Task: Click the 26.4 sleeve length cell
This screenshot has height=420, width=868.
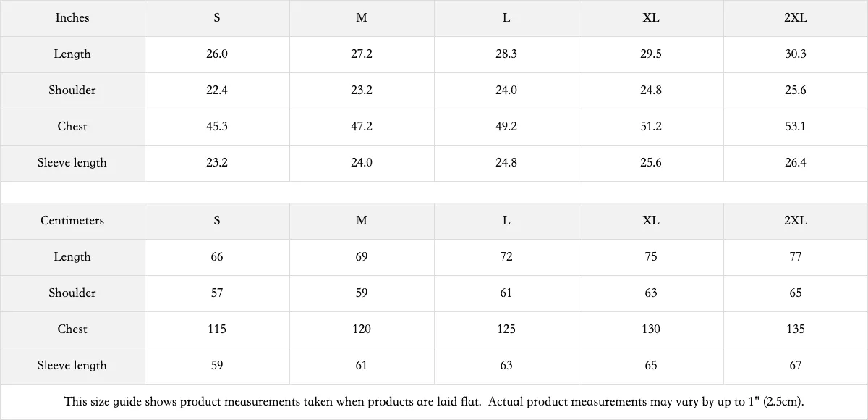Action: click(796, 163)
